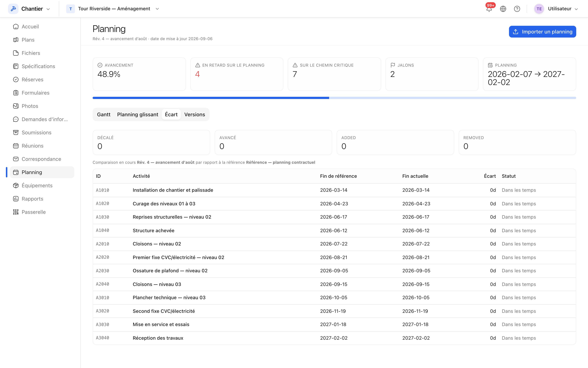Open the Tour Riverside project dropdown
Screen dimensions: 588x368
pyautogui.click(x=113, y=9)
